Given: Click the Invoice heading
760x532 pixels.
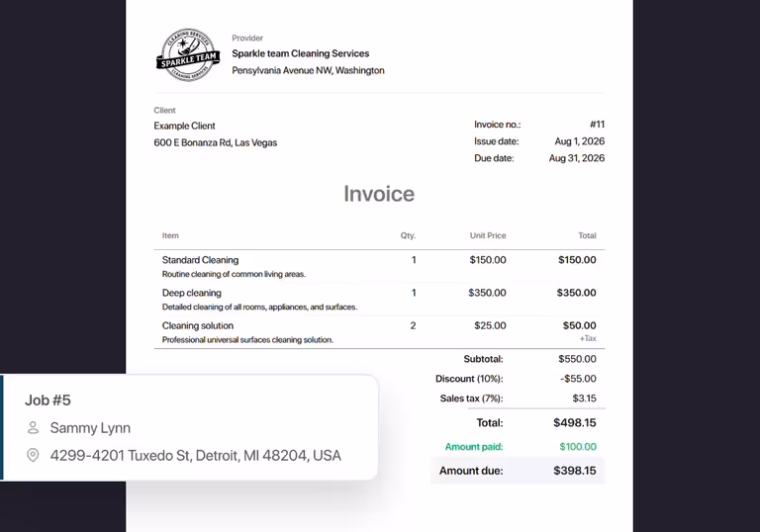Looking at the screenshot, I should (x=379, y=194).
